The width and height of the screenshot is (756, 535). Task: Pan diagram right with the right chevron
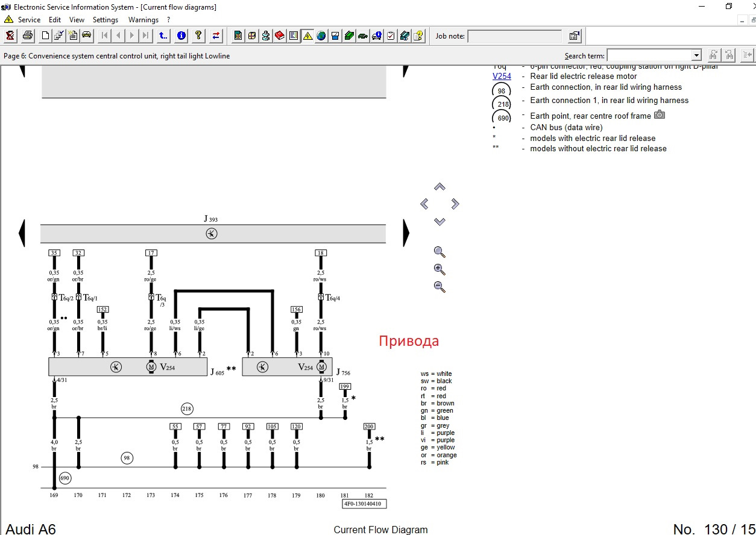coord(455,204)
